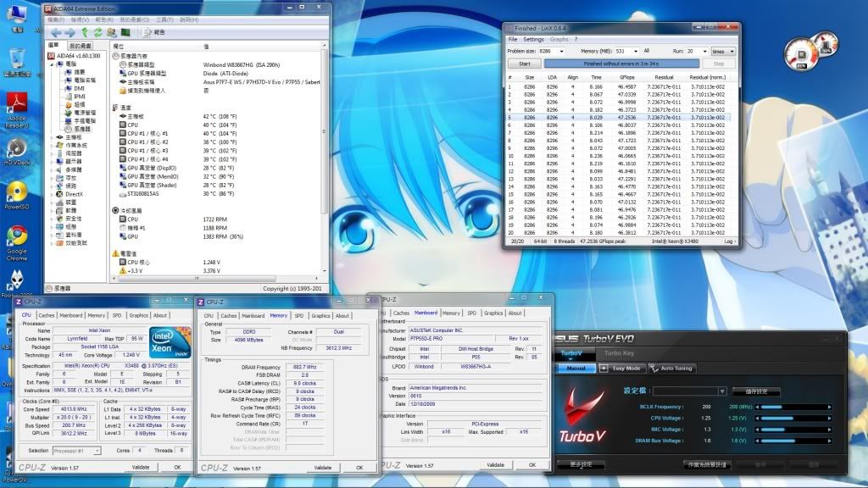
Task: Open AIDA64 toolbar users icon
Action: [112, 33]
